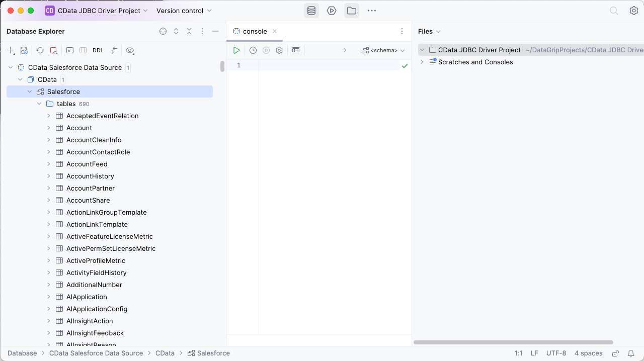This screenshot has height=361, width=644.
Task: Toggle read-only lock icon in status bar
Action: (615, 353)
